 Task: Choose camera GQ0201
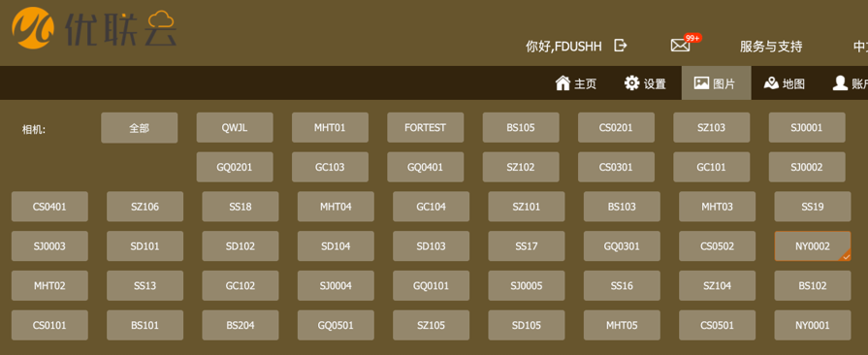(235, 167)
